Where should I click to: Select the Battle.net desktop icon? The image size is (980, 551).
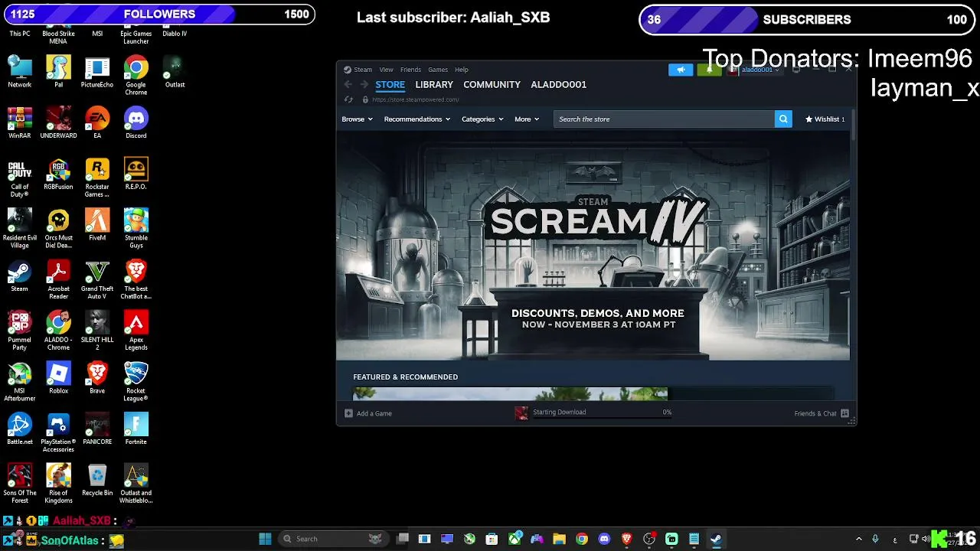pos(20,429)
